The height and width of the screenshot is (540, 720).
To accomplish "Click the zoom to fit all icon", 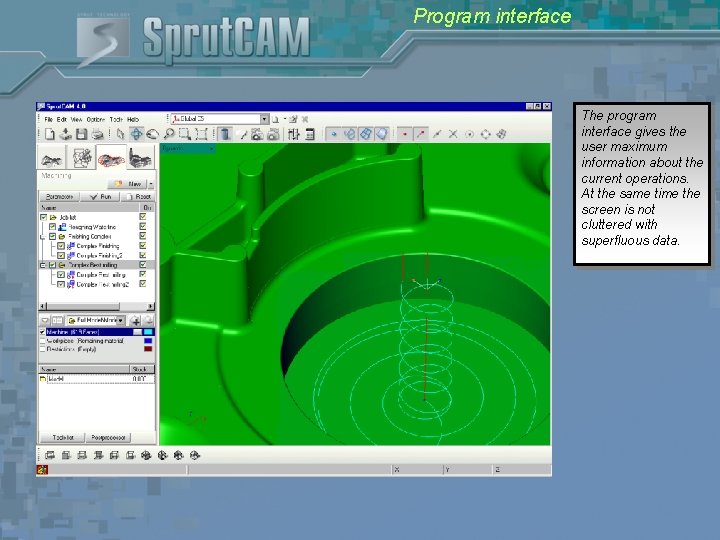I will coord(201,134).
